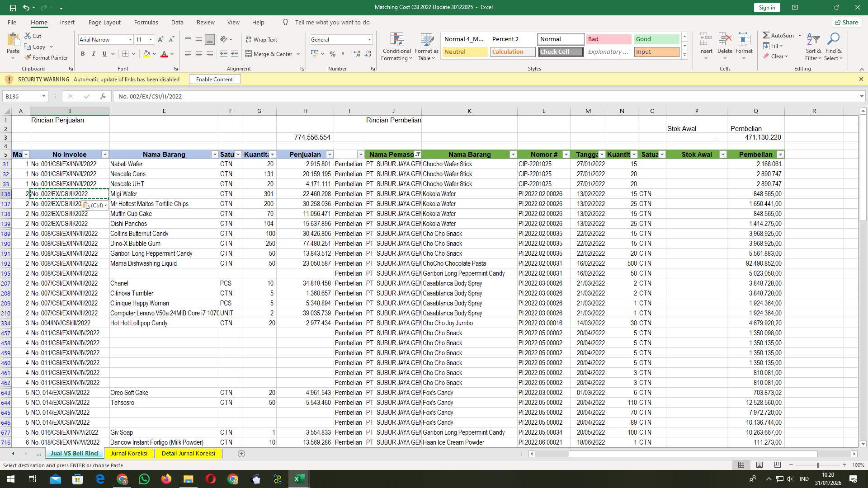Select the Format Painter tool
The image size is (868, 488).
coord(47,58)
